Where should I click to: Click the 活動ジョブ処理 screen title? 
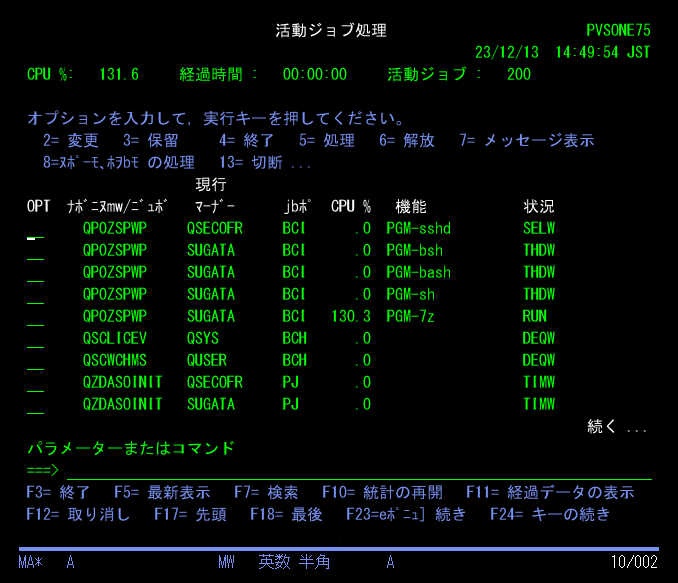(x=331, y=30)
